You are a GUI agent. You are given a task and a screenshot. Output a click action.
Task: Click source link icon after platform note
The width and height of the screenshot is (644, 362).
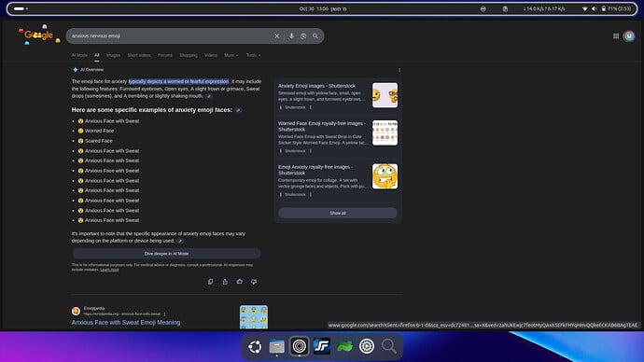[x=180, y=241]
